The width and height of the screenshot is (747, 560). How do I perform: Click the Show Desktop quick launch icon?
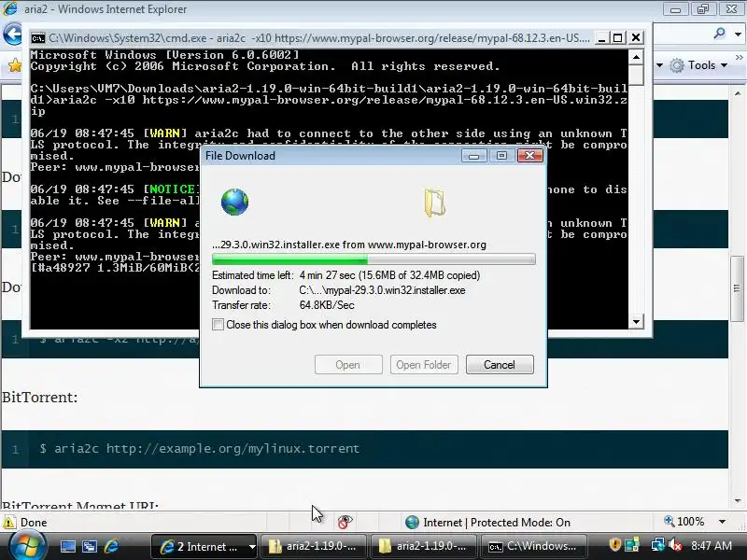coord(67,546)
